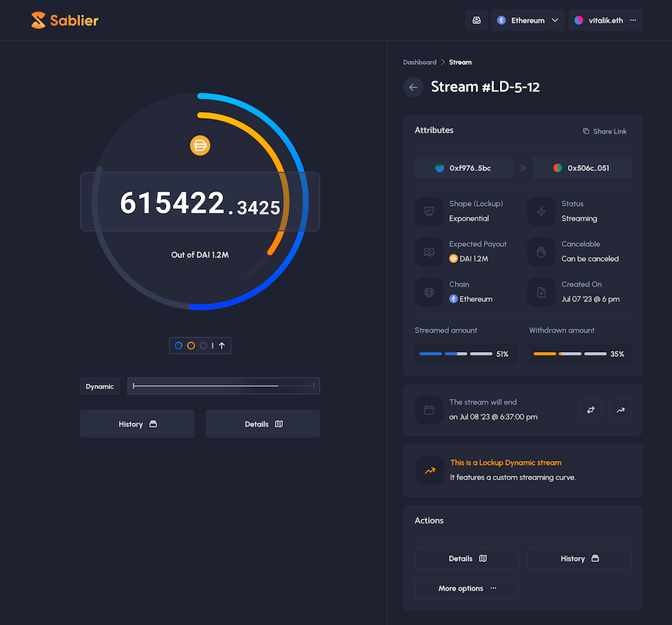Image resolution: width=672 pixels, height=625 pixels.
Task: Open the vitalik.eth account menu
Action: [604, 20]
